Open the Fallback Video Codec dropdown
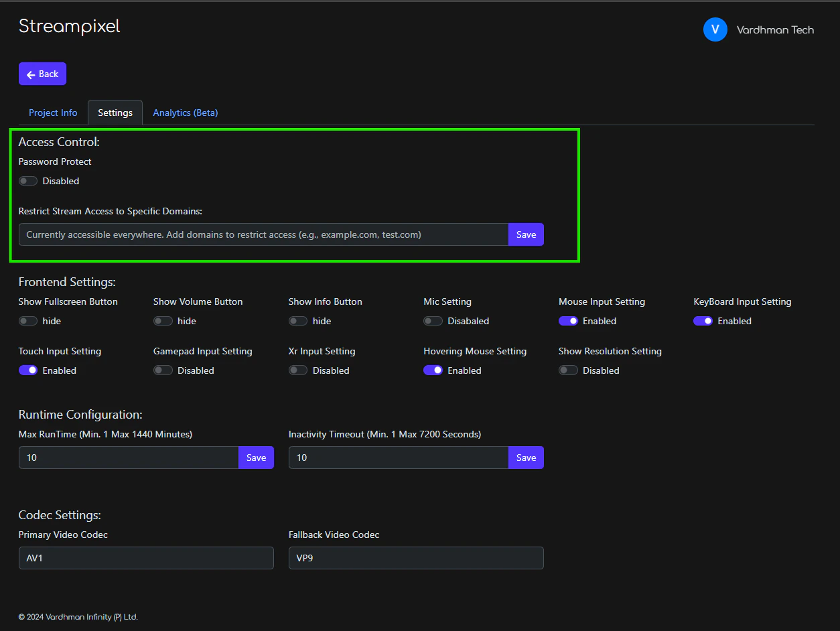Viewport: 840px width, 631px height. tap(416, 558)
